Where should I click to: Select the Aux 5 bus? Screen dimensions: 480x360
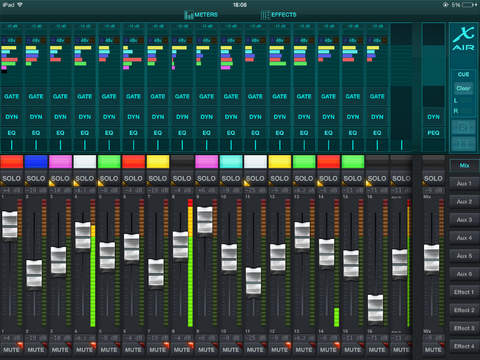(464, 256)
